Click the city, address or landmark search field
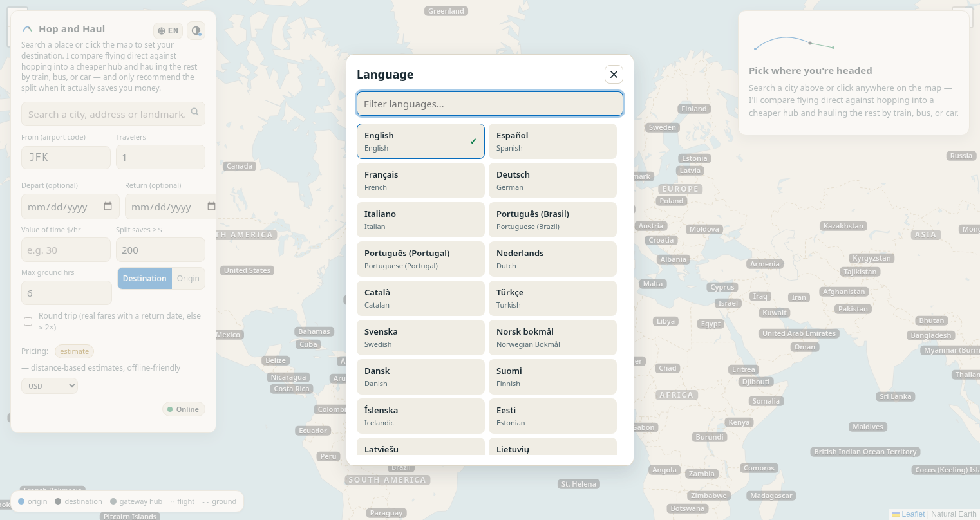Screen dimensions: 980x520 click(x=113, y=114)
